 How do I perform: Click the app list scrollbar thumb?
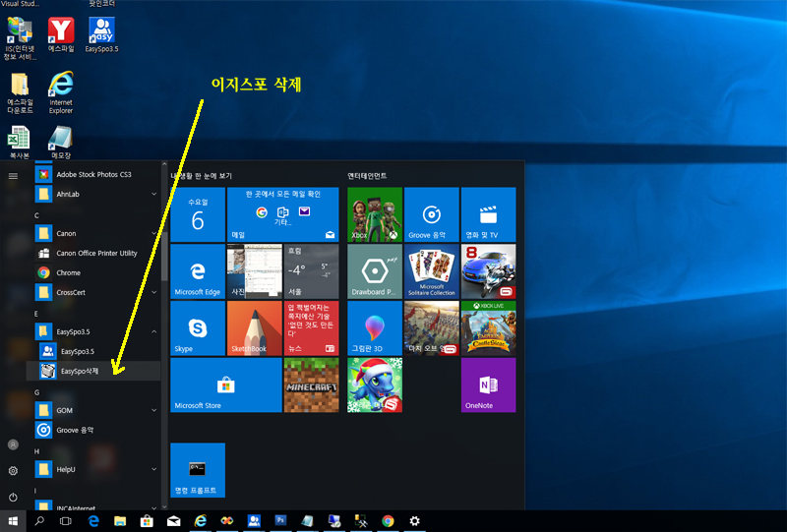(x=164, y=257)
